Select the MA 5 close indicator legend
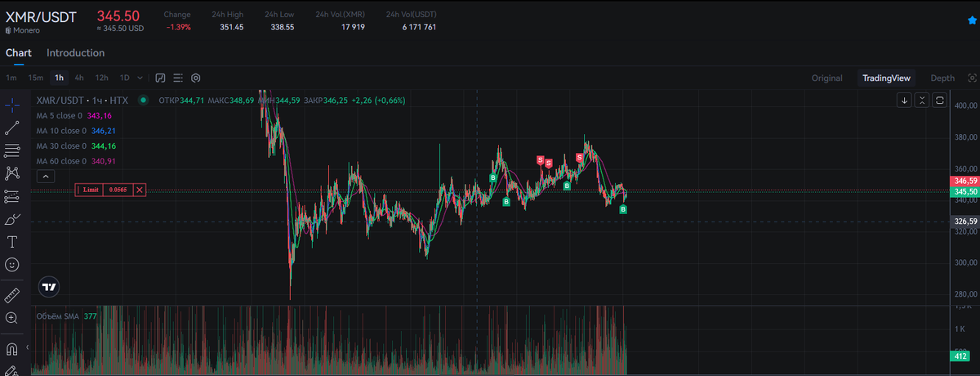 click(73, 116)
